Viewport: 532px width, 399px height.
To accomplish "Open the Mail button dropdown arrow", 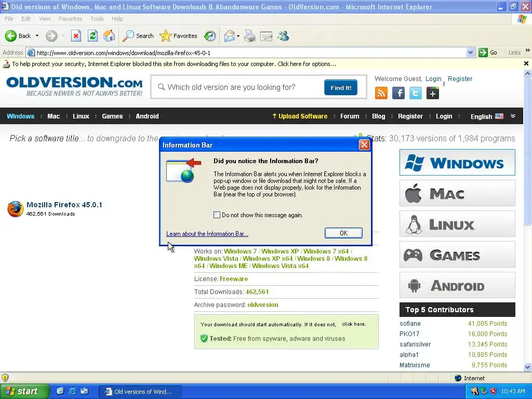I will (x=238, y=36).
